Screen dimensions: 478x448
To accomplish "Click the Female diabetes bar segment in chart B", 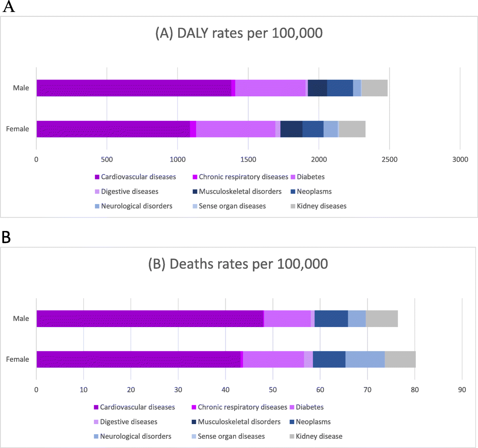I will pyautogui.click(x=273, y=359).
